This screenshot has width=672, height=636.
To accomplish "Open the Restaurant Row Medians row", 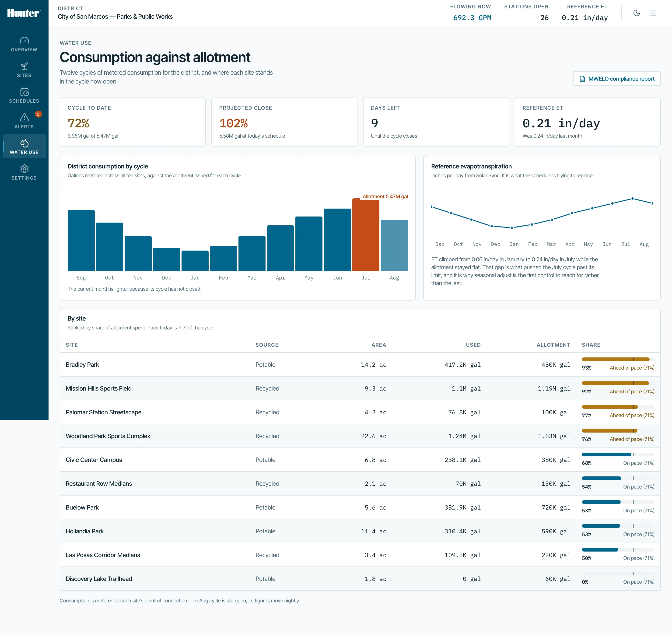I will coord(360,483).
